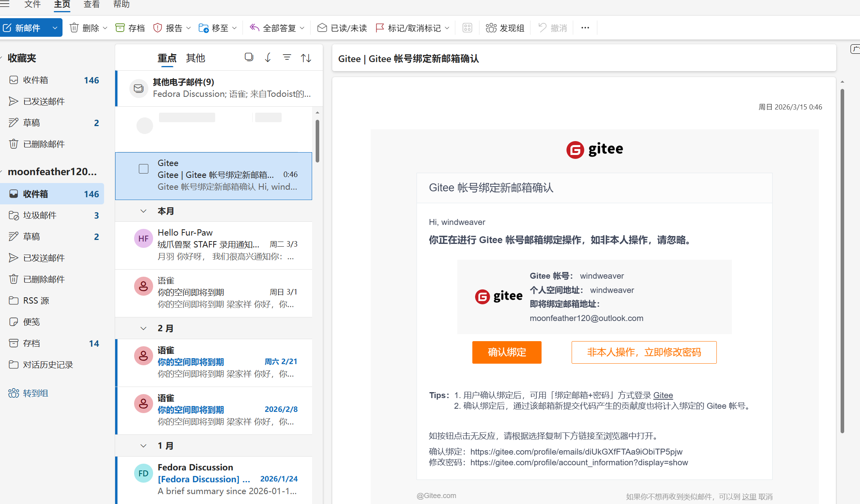This screenshot has height=504, width=860.
Task: Click the Move To folder icon
Action: click(203, 28)
